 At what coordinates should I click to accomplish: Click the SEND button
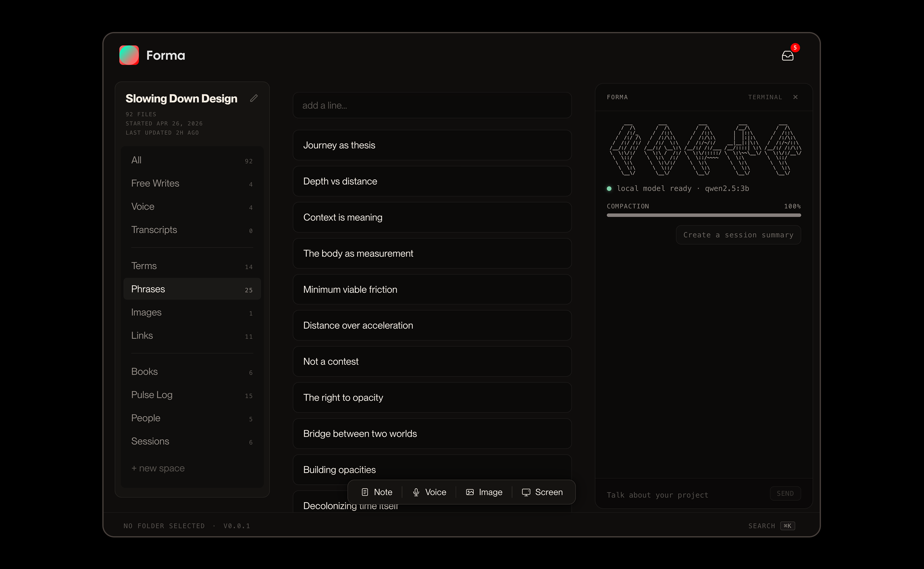point(785,493)
